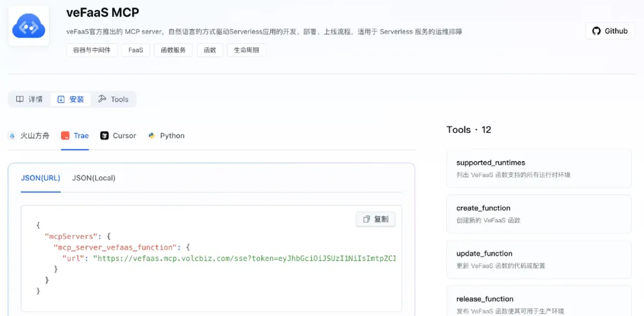Viewport: 644px width, 316px height.
Task: Click the FaaS tag
Action: coord(135,50)
